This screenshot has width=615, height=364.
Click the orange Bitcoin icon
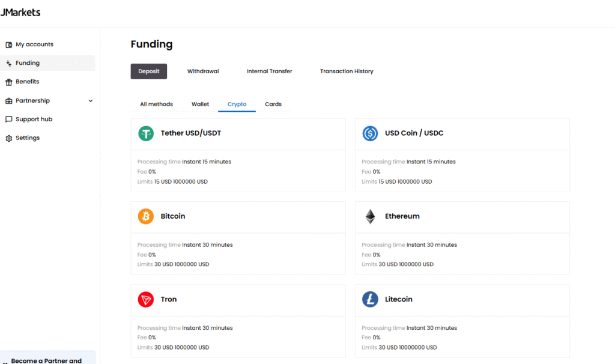tap(146, 216)
